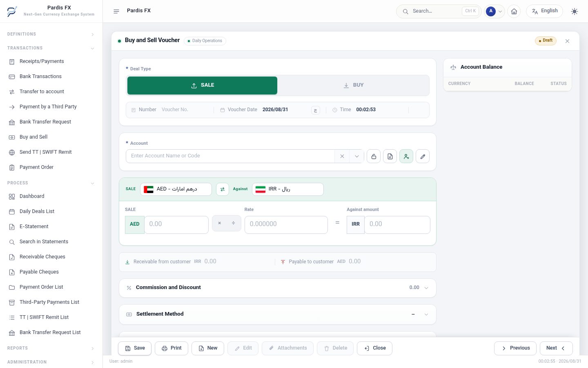Open the Account dropdown chevron

pyautogui.click(x=356, y=156)
